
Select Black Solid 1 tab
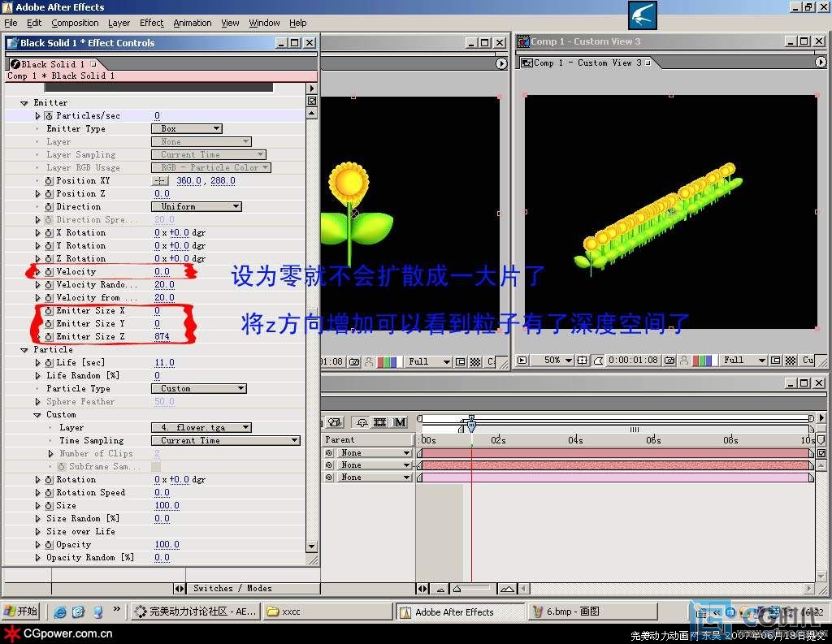click(x=53, y=64)
